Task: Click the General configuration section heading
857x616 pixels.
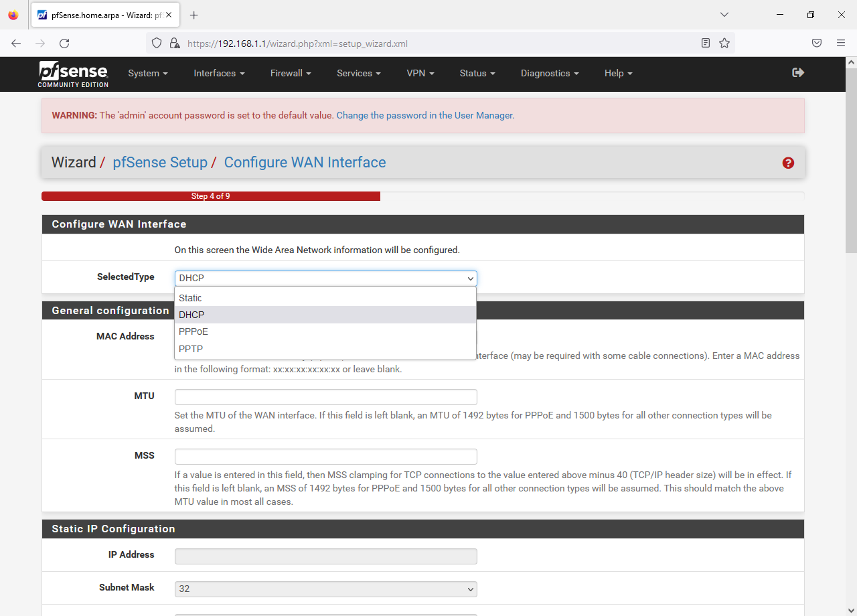Action: click(110, 311)
